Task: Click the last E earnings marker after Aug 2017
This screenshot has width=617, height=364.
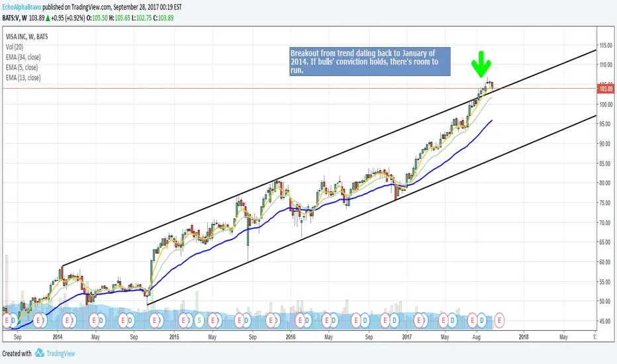Action: [x=499, y=321]
